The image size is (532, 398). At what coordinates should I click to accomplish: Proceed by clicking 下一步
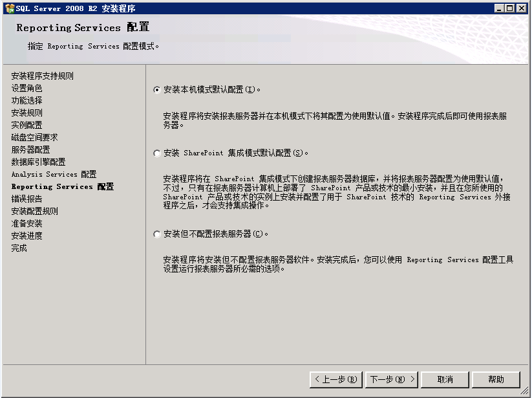[x=392, y=379]
